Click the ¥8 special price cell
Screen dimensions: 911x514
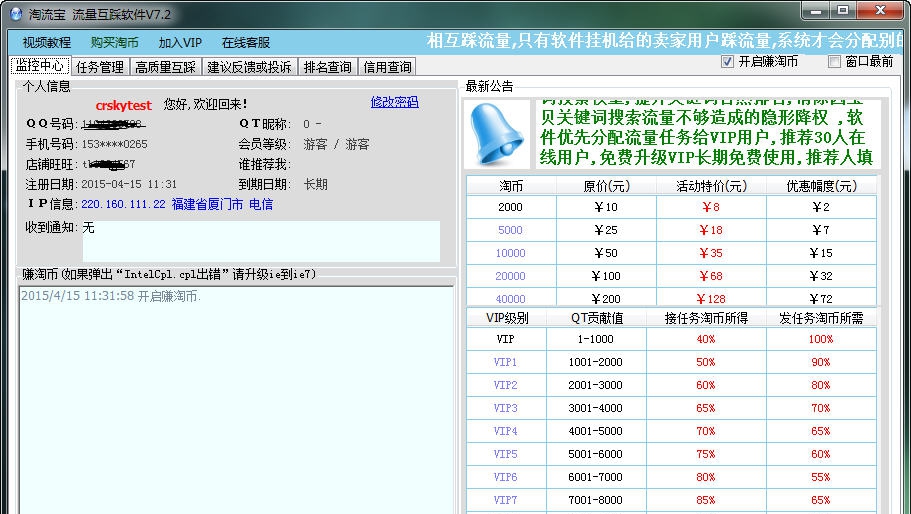(x=711, y=207)
